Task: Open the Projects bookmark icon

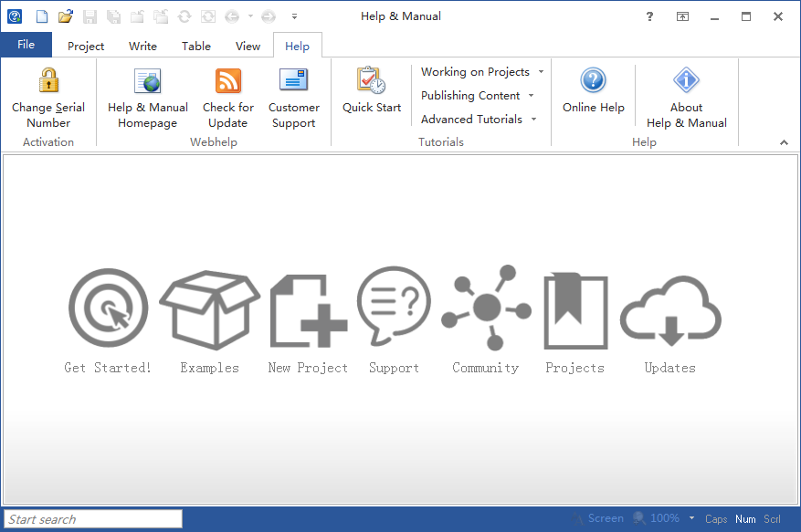Action: (575, 310)
